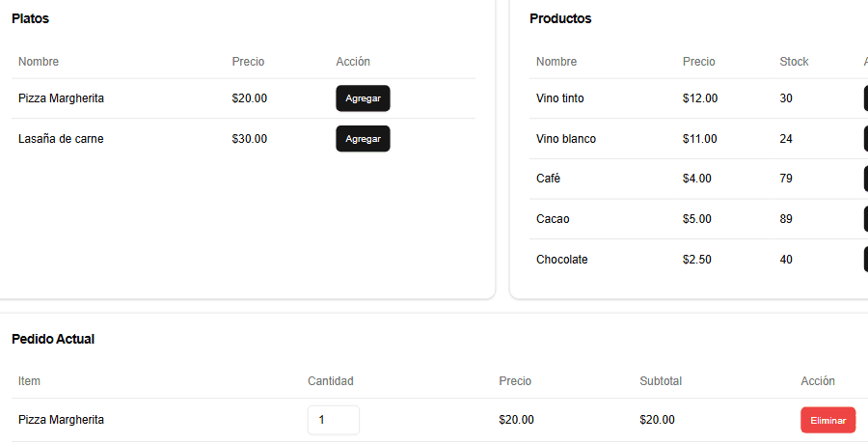868x444 pixels.
Task: Select the Vino blanco product row
Action: point(698,139)
